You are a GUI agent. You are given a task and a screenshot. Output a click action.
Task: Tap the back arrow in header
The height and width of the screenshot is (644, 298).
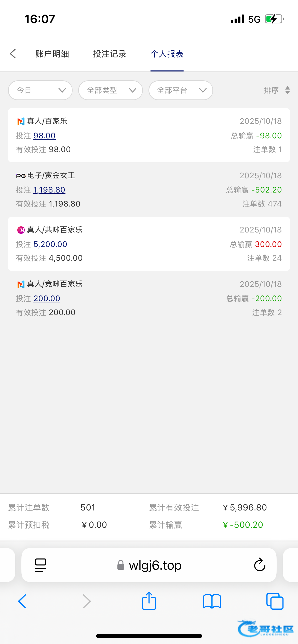(13, 54)
